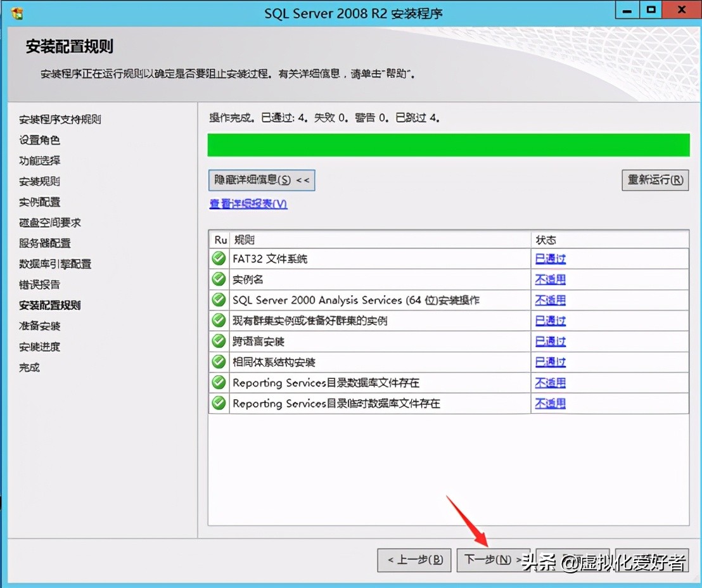This screenshot has height=588, width=702.
Task: Select 安装进度 step in sidebar
Action: (x=39, y=347)
